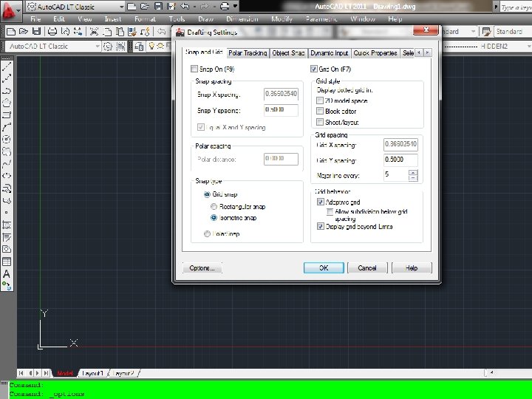Click Open icon in Quick Access toolbar
Screen dimensions: 532x399
tap(145, 6)
